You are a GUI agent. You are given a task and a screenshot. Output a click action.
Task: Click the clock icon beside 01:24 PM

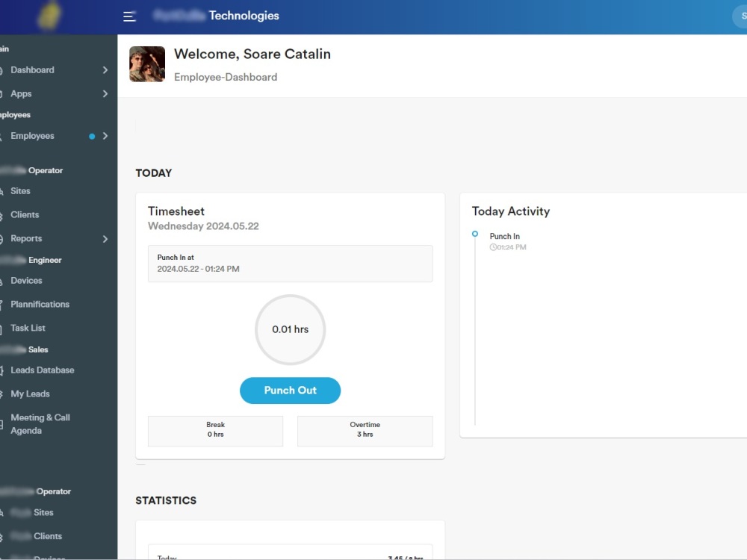pyautogui.click(x=493, y=248)
